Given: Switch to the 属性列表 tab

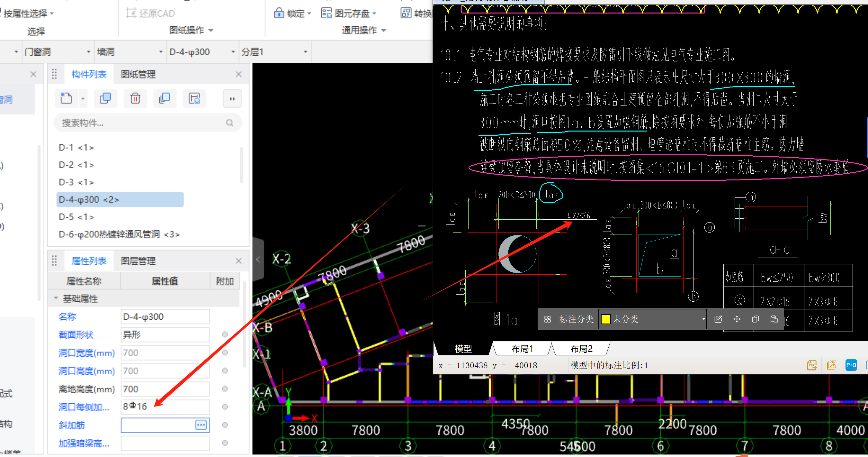Looking at the screenshot, I should coord(89,261).
